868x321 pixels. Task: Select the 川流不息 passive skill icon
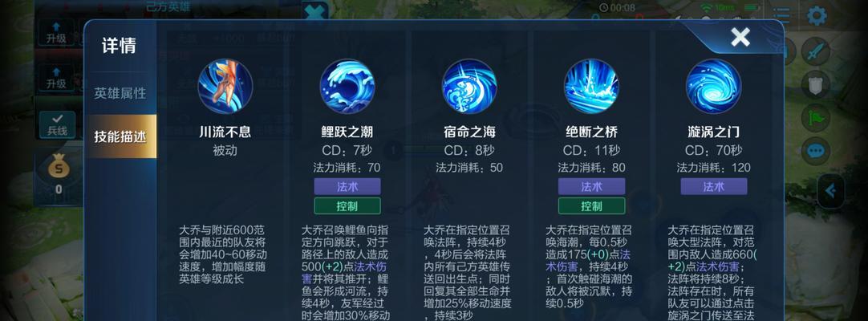(x=225, y=87)
